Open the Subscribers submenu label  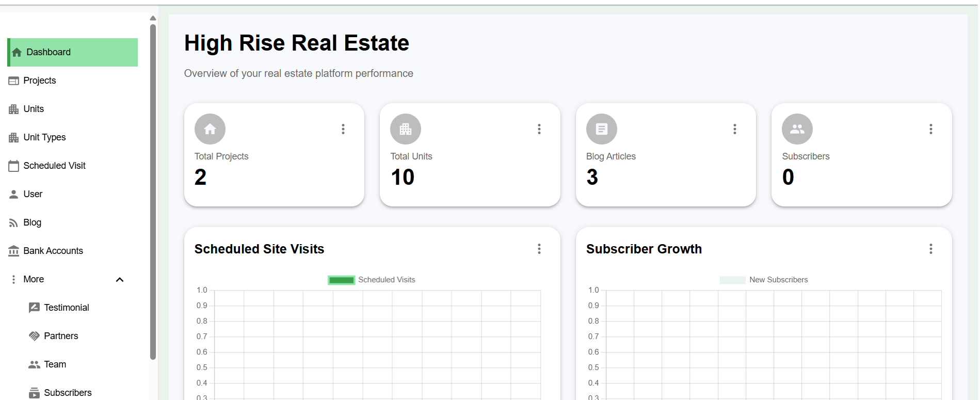pos(68,393)
